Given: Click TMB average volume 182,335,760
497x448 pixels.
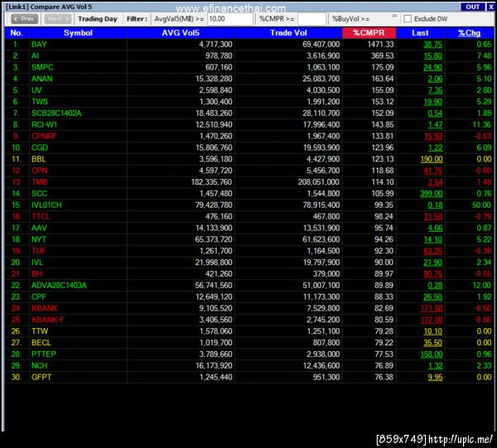Looking at the screenshot, I should click(x=211, y=182).
